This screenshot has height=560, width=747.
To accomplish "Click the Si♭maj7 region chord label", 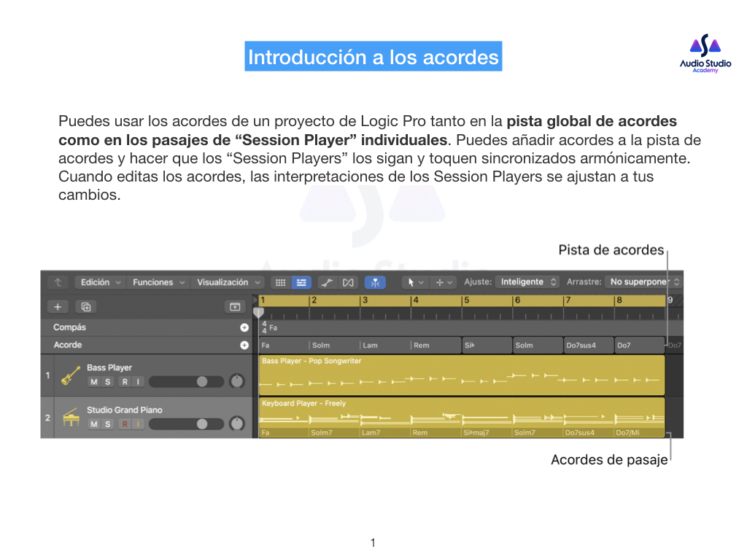I will (x=476, y=433).
